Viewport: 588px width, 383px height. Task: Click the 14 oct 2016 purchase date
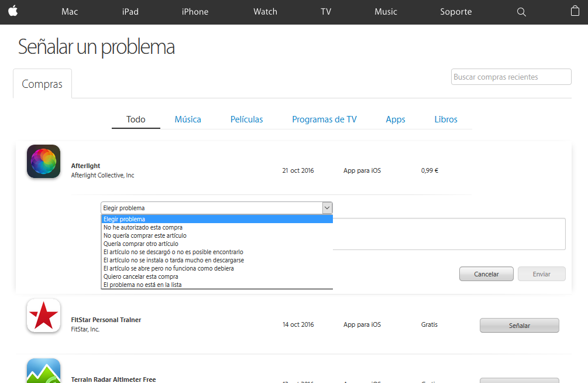point(298,324)
